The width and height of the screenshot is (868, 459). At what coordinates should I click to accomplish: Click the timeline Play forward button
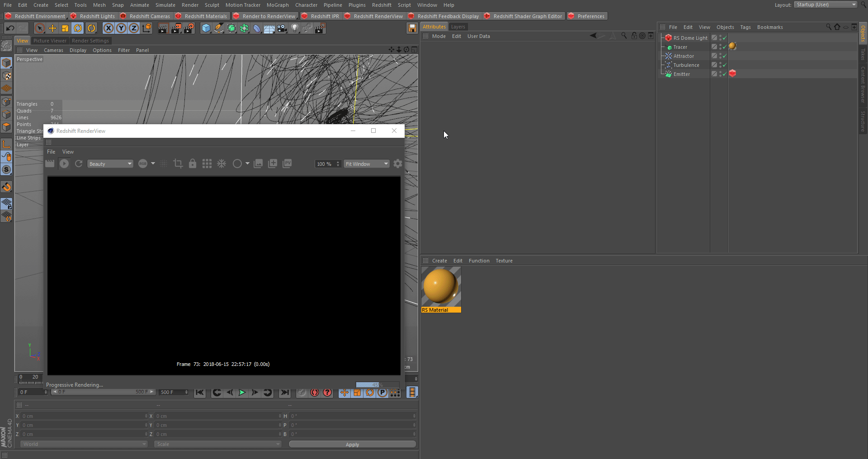click(242, 393)
